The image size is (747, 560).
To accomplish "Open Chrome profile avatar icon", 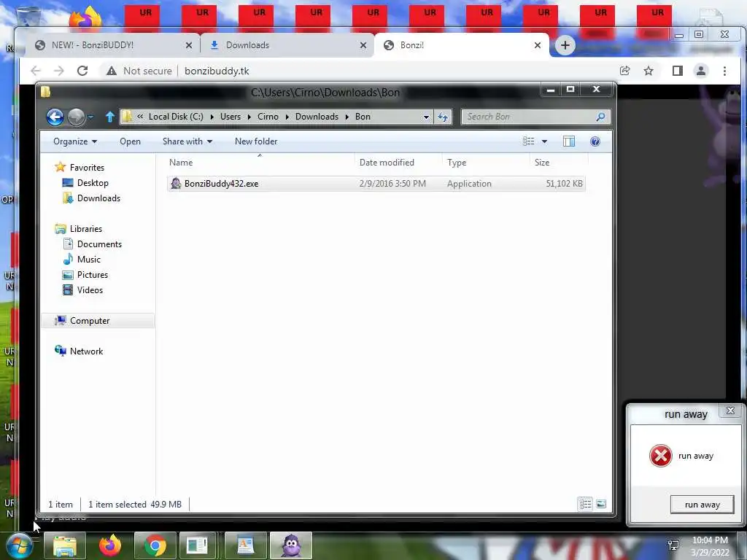I will click(701, 71).
